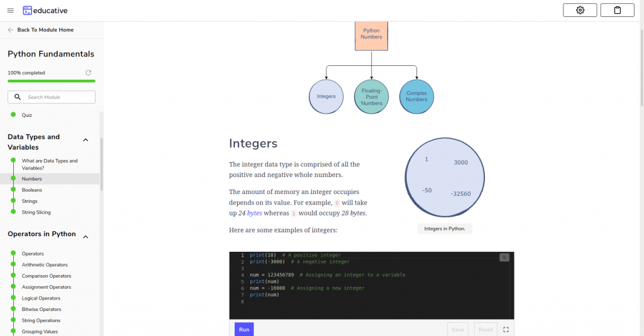
Task: Open Logical Operators lesson
Action: [41, 298]
